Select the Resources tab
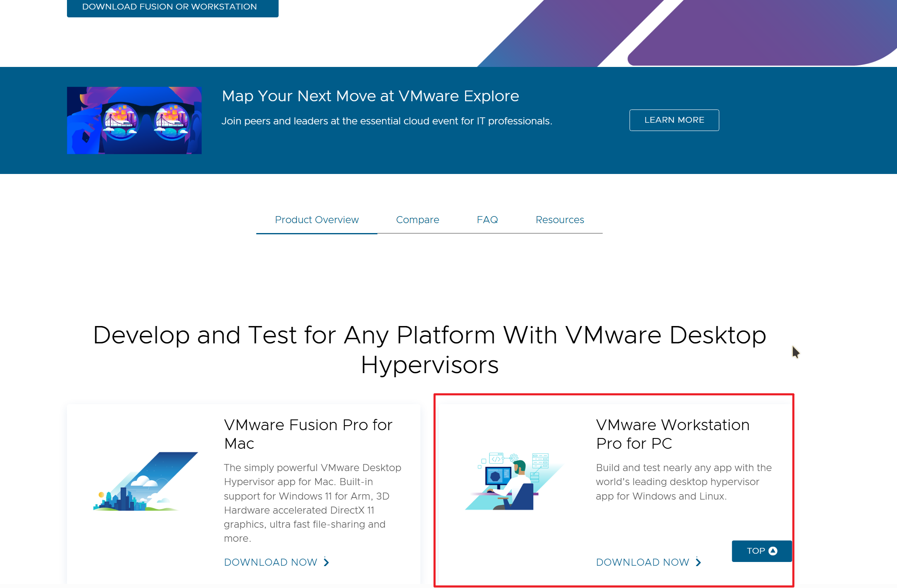 pos(560,219)
